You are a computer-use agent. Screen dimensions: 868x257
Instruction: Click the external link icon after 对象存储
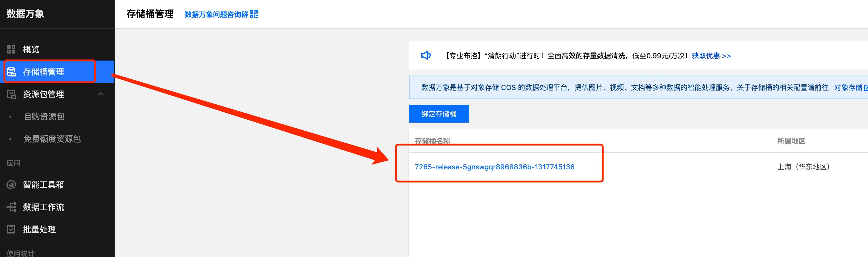click(x=866, y=88)
